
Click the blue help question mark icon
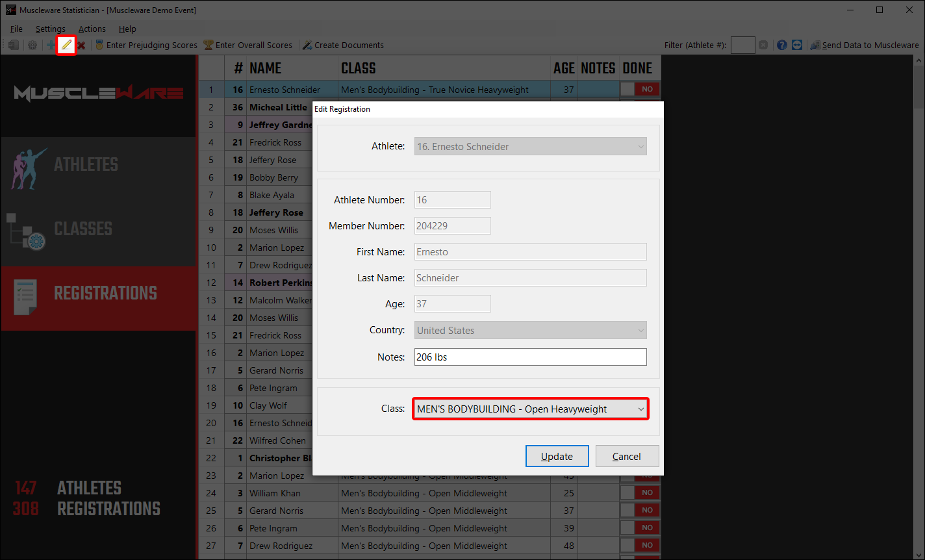781,45
